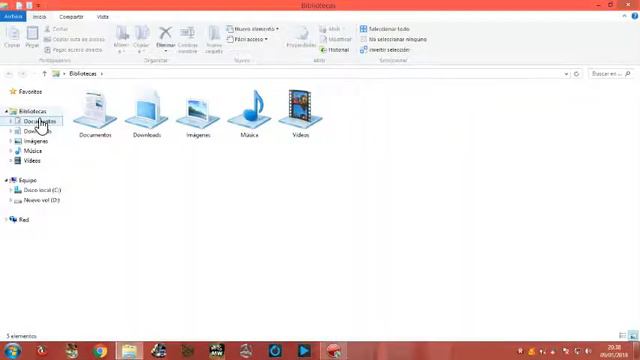The width and height of the screenshot is (640, 360).
Task: Open the Nuevo elemento dropdown
Action: pos(253,29)
